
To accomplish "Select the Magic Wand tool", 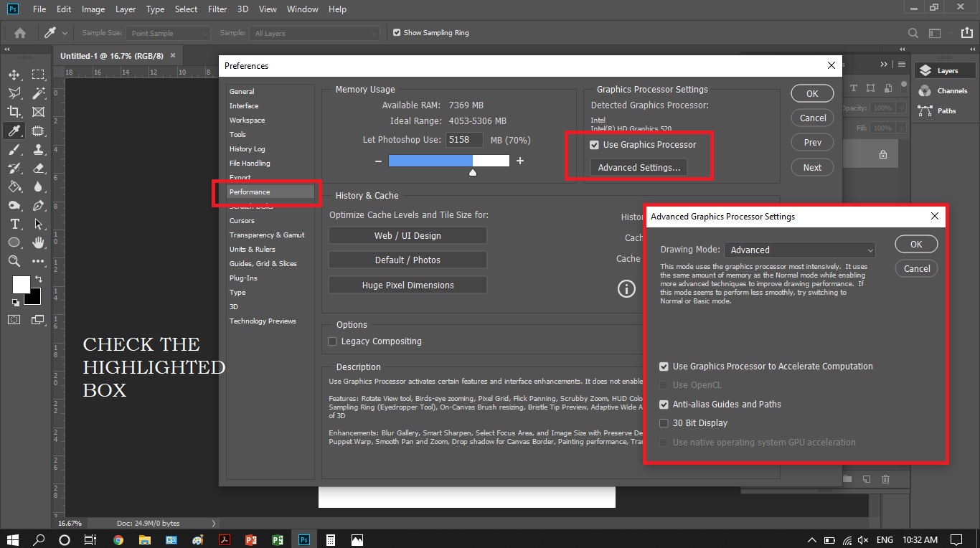I will 38,93.
